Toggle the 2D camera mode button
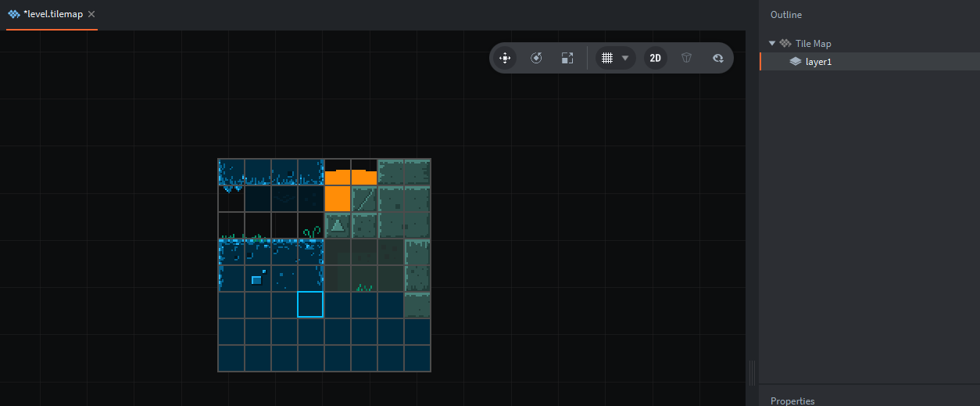The image size is (980, 406). click(x=656, y=58)
